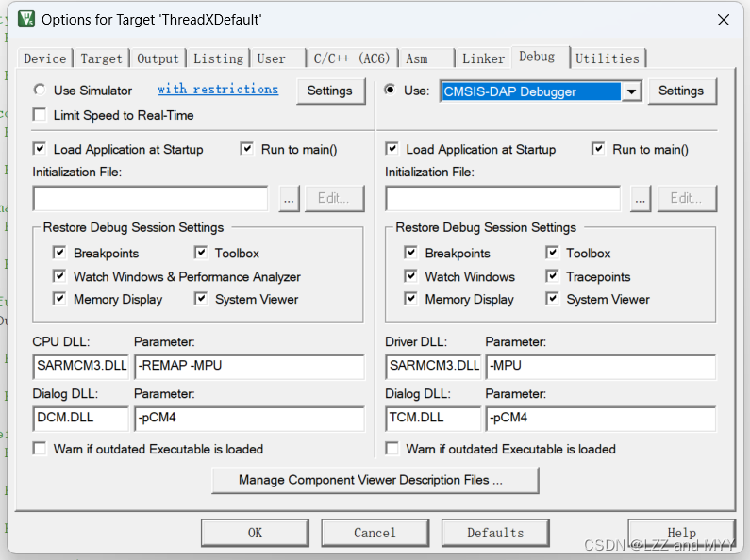Toggle simulator Breakpoints checkbox
Screen dimensions: 750x560
(x=59, y=253)
